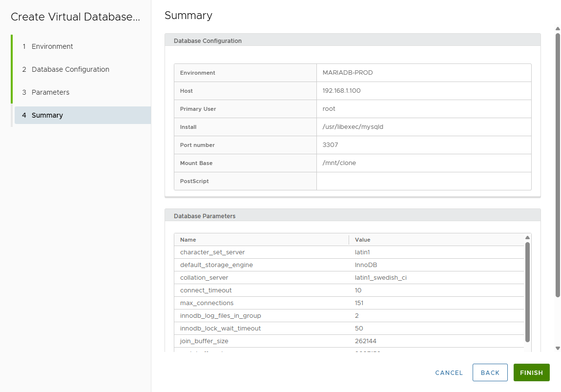Viewport: 561px width, 392px height.
Task: Go to the Environment wizard step
Action: pos(52,46)
